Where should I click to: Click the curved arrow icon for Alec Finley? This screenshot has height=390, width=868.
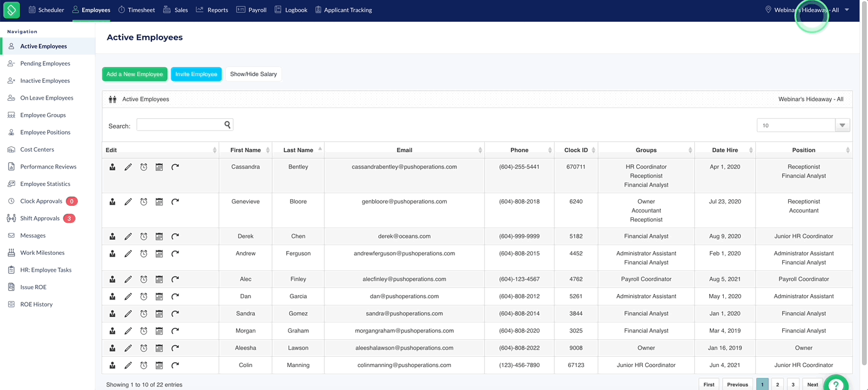click(x=175, y=280)
